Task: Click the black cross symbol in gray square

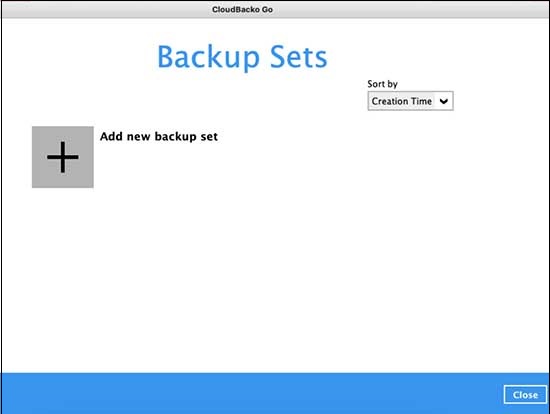Action: pyautogui.click(x=63, y=157)
